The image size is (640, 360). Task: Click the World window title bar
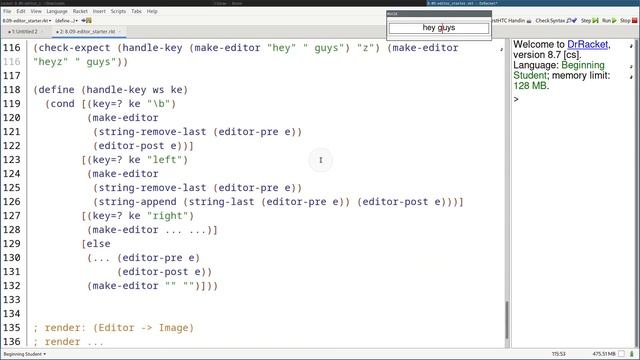tap(439, 14)
